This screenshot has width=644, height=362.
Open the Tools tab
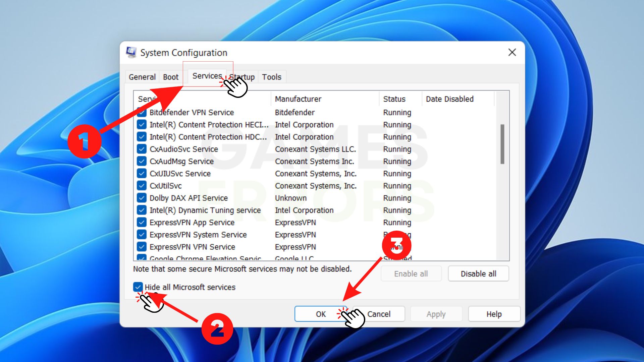(x=272, y=77)
